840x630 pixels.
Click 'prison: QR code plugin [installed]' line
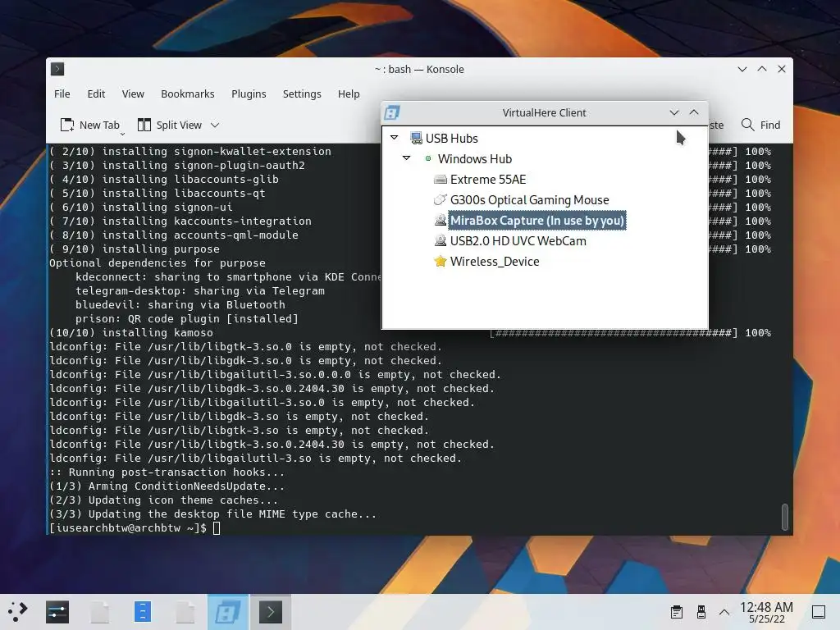pyautogui.click(x=187, y=319)
